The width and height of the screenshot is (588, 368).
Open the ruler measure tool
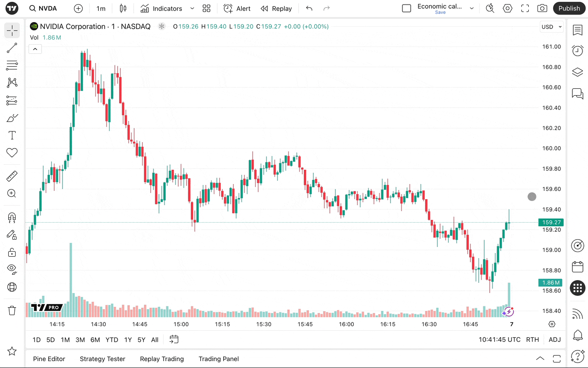tap(12, 176)
